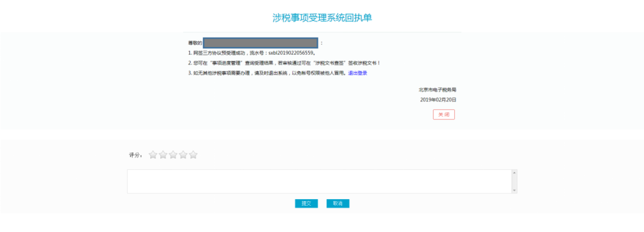Image resolution: width=644 pixels, height=232 pixels.
Task: Click the 退出登录 logout link
Action: pyautogui.click(x=357, y=73)
